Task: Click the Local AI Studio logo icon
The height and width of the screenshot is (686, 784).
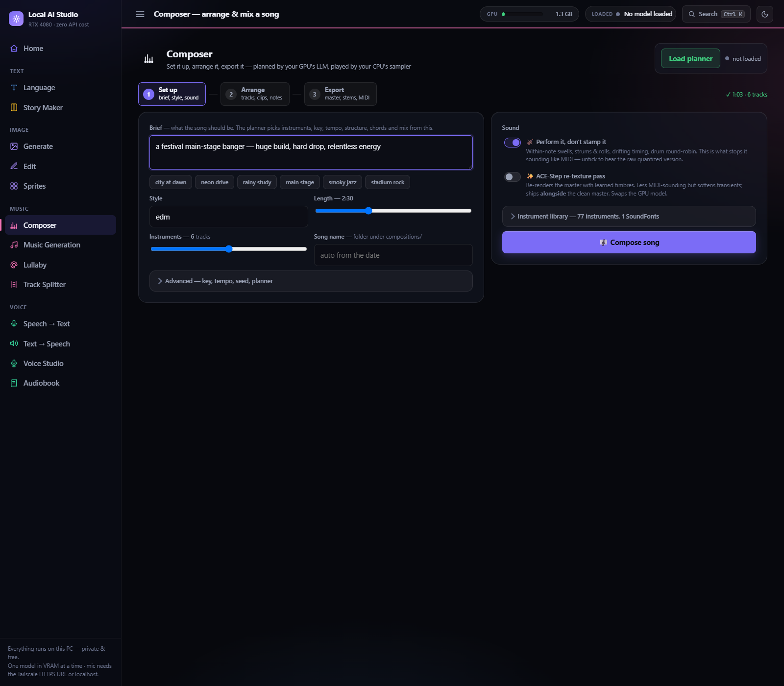Action: pos(16,19)
